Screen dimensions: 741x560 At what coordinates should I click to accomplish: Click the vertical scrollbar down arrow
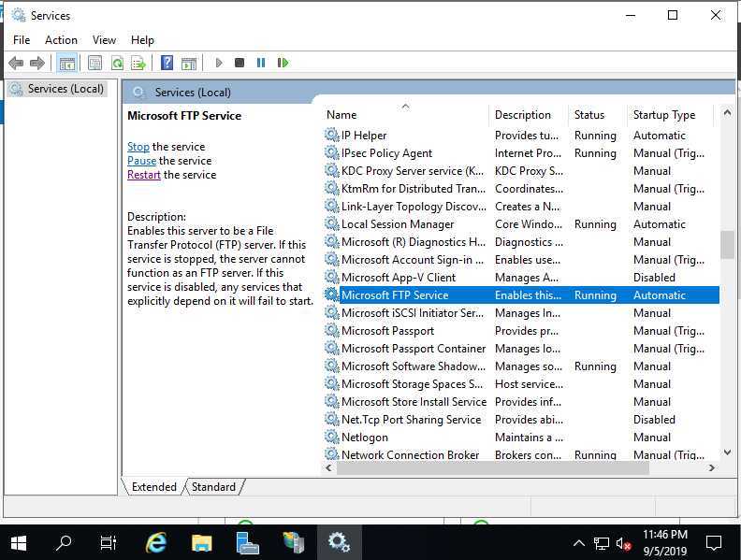click(x=727, y=452)
